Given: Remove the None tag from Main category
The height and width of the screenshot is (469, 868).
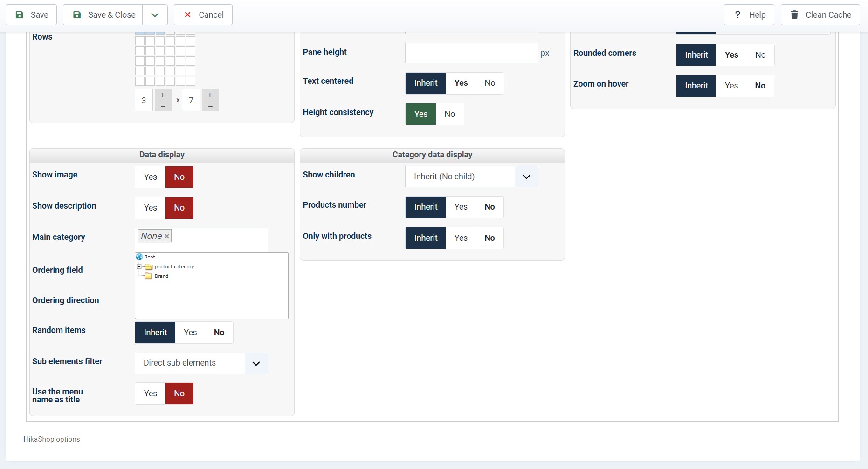Looking at the screenshot, I should click(x=167, y=236).
